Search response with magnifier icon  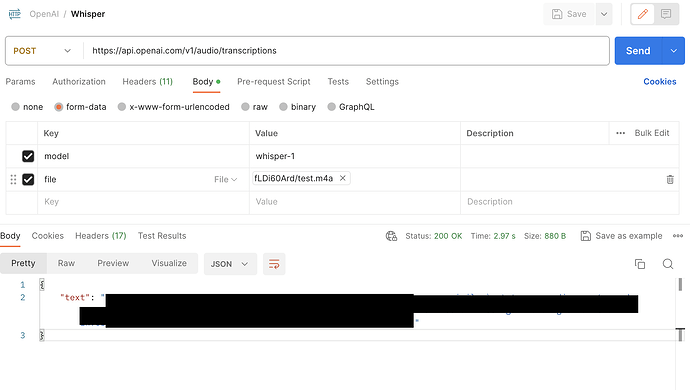[668, 264]
